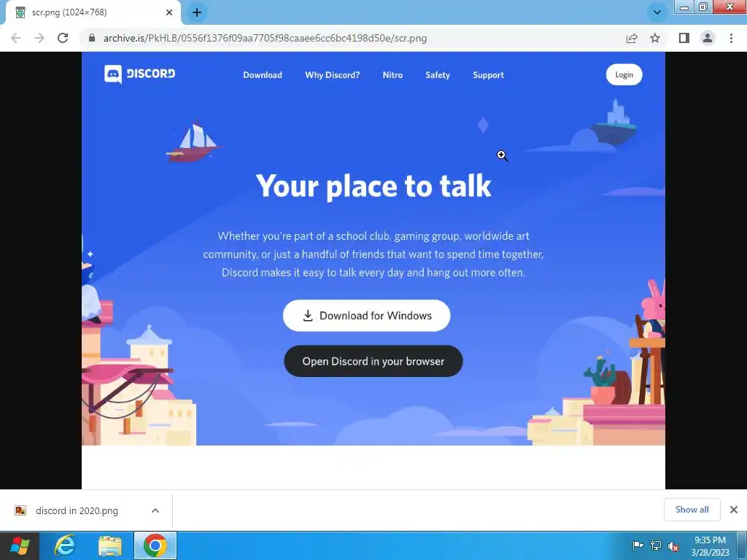Click the Safety nav link

pos(438,75)
